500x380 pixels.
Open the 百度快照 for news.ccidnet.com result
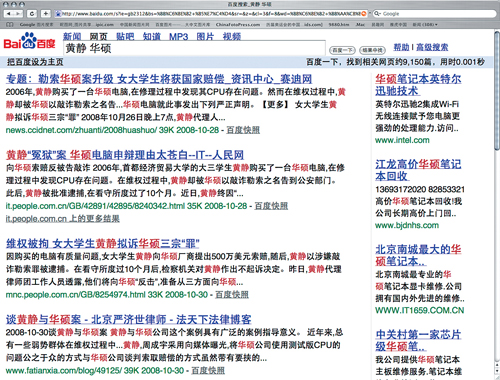[x=243, y=130]
